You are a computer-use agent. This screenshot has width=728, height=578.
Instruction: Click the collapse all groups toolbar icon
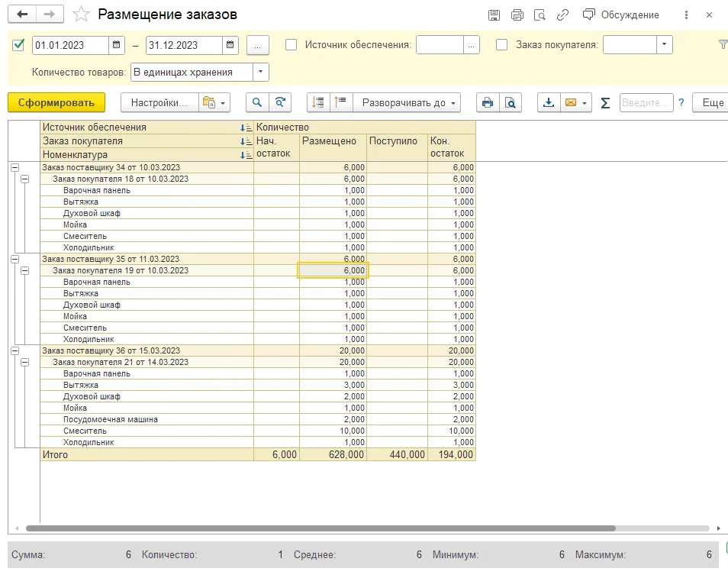318,102
